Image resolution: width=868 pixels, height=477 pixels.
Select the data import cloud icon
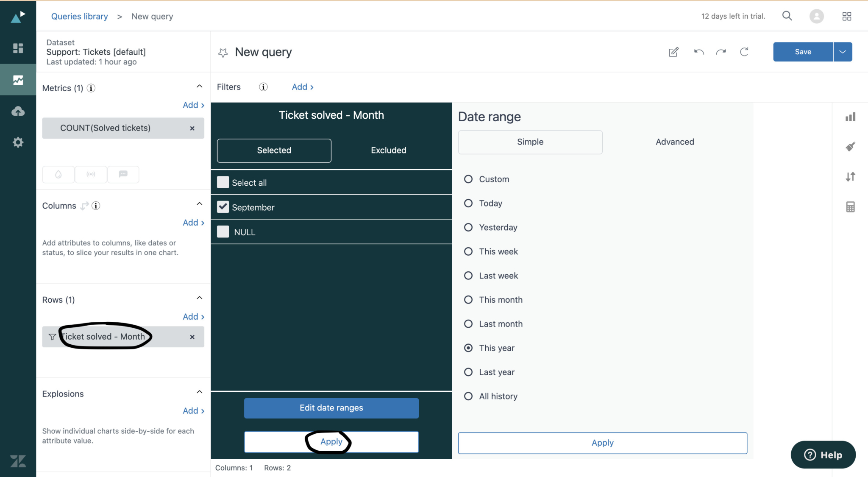pos(18,111)
